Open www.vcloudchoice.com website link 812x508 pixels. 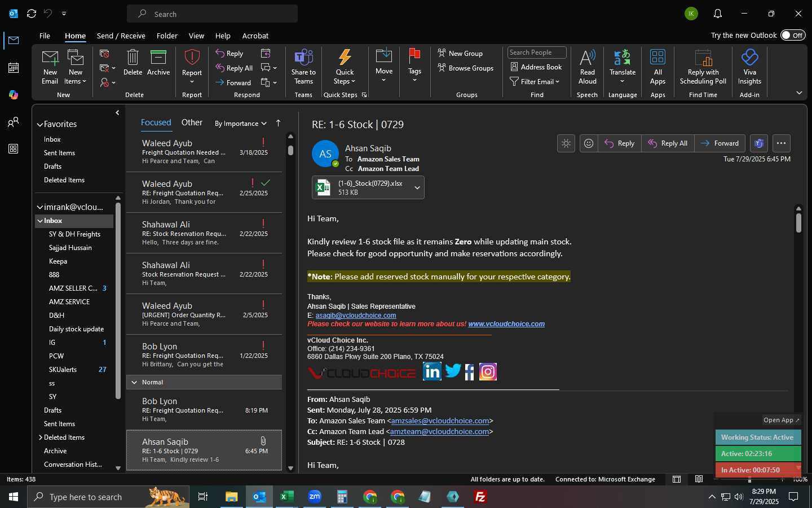(506, 324)
